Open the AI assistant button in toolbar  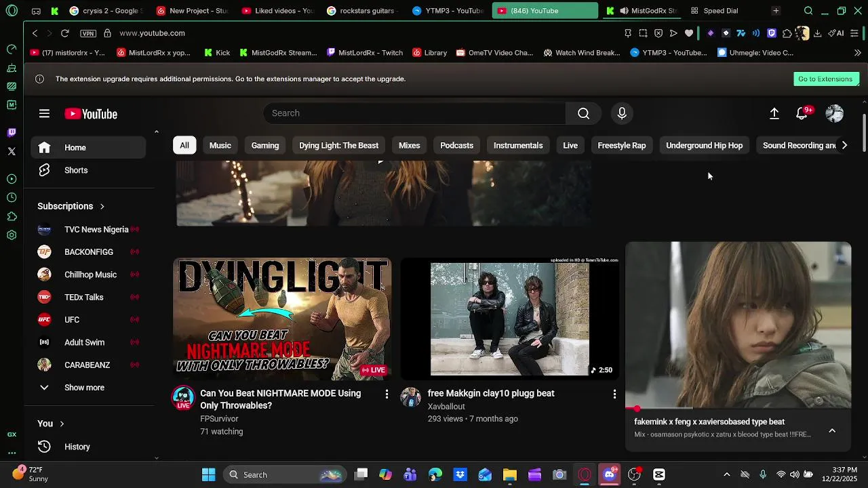(x=836, y=33)
